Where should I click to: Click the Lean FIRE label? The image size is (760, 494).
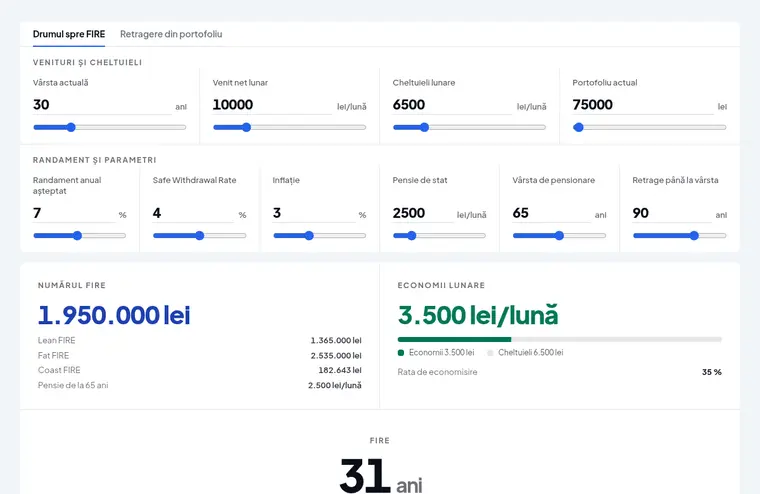(x=57, y=340)
